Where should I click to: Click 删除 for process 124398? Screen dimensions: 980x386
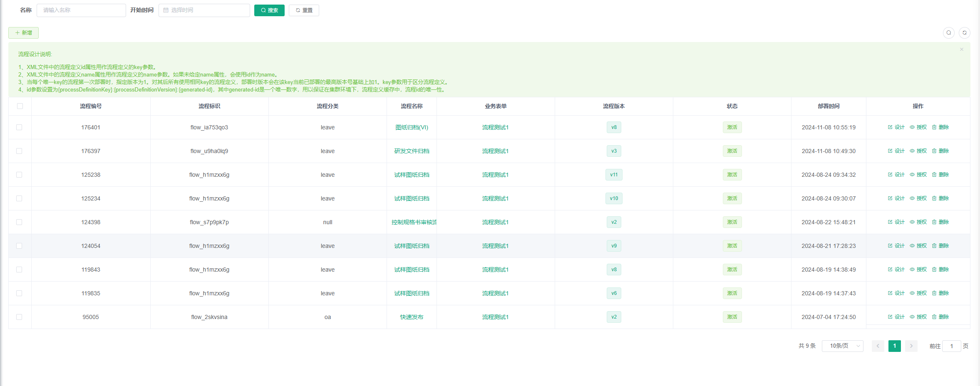point(940,222)
